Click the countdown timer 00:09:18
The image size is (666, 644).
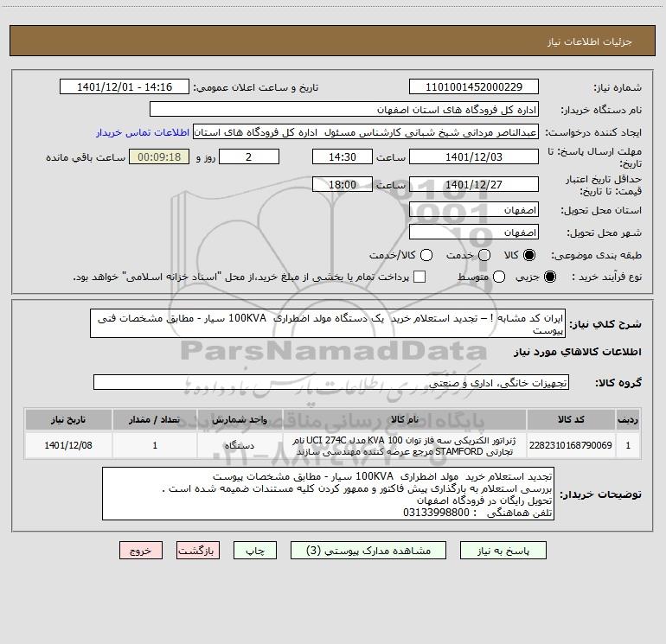[159, 156]
